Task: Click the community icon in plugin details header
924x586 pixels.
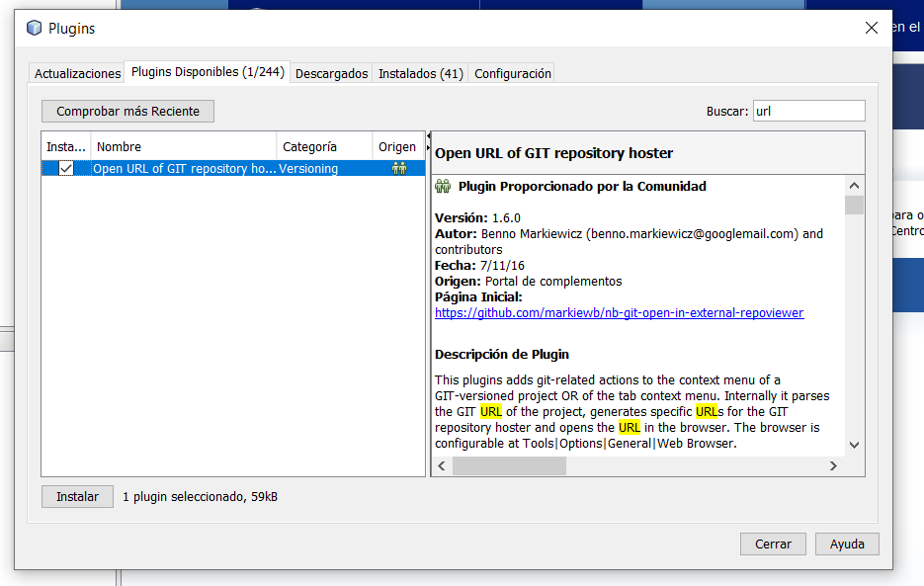Action: click(443, 187)
